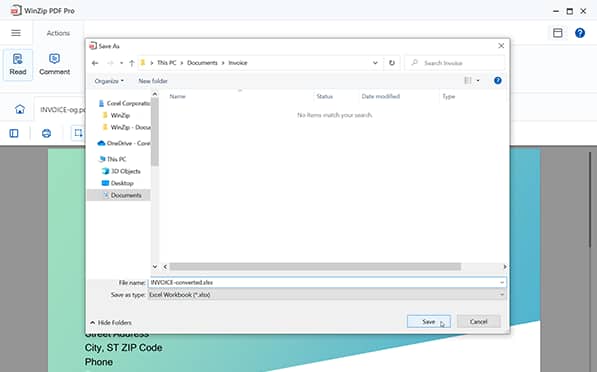
Task: Click the Back arrow in Save As dialog
Action: pos(95,63)
